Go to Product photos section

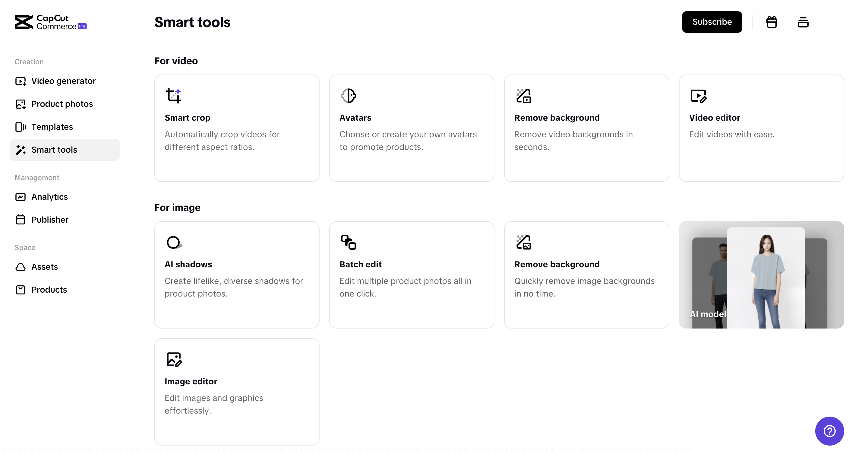pos(62,104)
